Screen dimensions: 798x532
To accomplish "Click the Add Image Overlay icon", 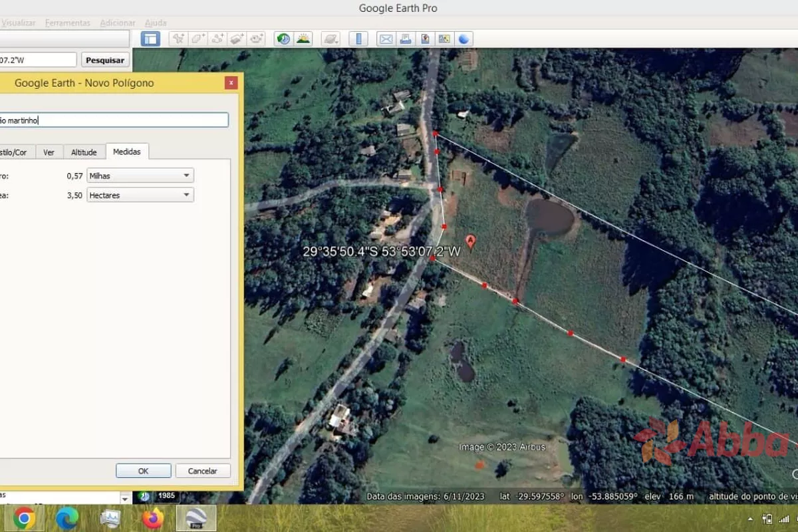I will (x=237, y=39).
